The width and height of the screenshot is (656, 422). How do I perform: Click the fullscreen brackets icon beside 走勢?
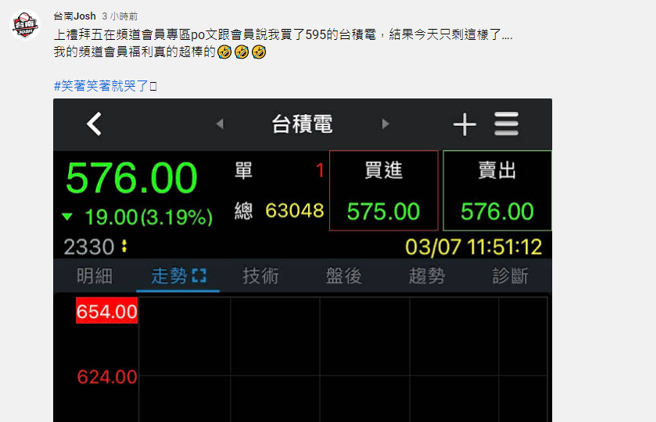(x=199, y=276)
